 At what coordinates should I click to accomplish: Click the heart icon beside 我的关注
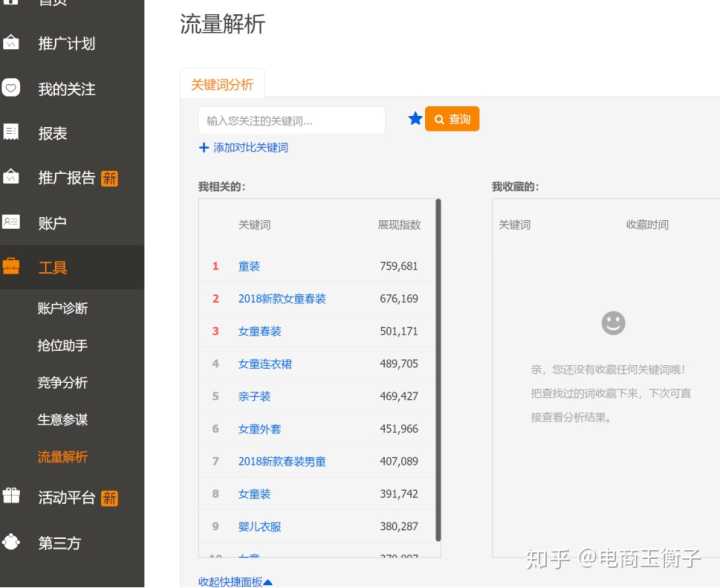(x=11, y=88)
